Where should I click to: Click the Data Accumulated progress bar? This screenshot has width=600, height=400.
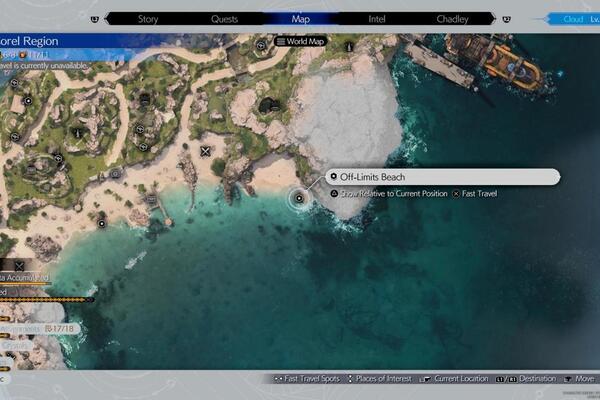(25, 284)
